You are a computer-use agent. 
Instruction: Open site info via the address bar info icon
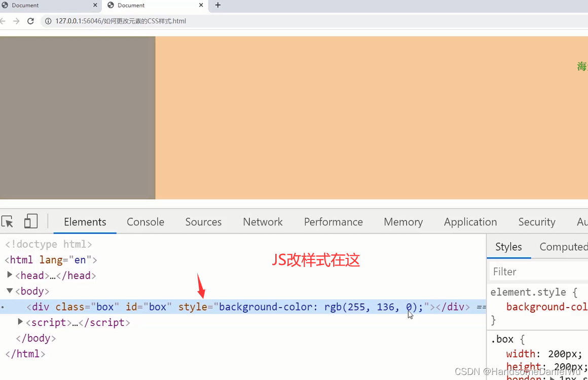point(48,21)
